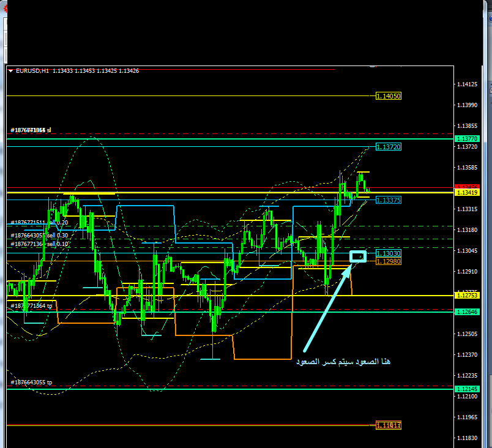Image resolution: width=492 pixels, height=448 pixels.
Task: Select order #1876771364 sell 0.10 label
Action: click(39, 244)
